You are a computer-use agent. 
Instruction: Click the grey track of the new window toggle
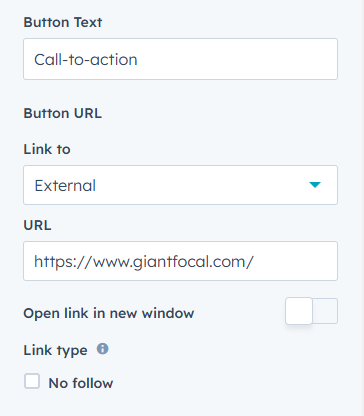pos(325,311)
